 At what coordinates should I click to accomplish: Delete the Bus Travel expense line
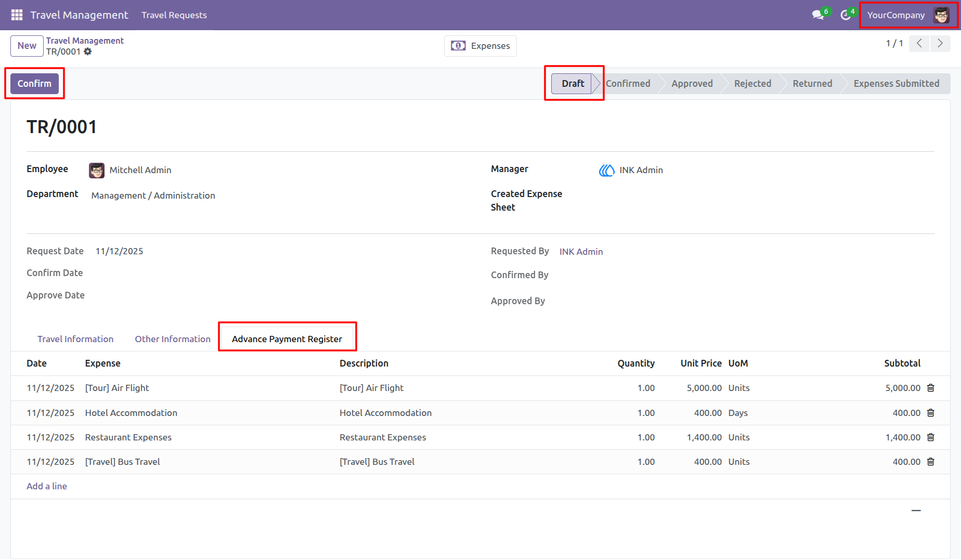point(931,462)
